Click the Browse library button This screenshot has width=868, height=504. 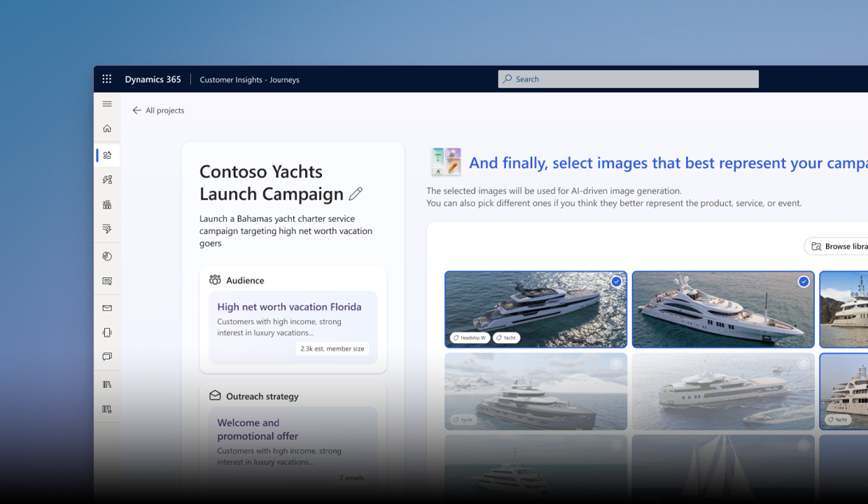click(836, 246)
